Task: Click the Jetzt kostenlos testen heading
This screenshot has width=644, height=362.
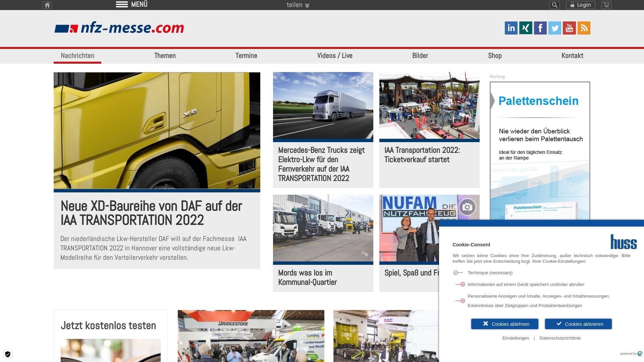Action: coord(108,325)
